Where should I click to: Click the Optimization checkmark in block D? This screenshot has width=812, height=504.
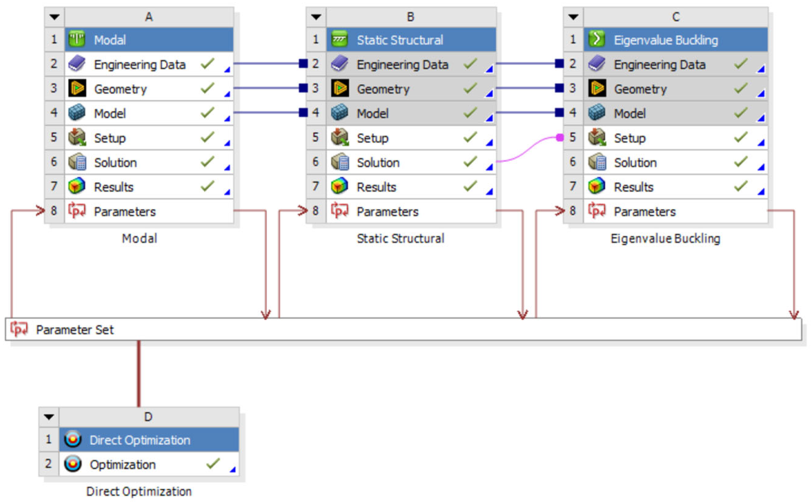click(x=213, y=464)
